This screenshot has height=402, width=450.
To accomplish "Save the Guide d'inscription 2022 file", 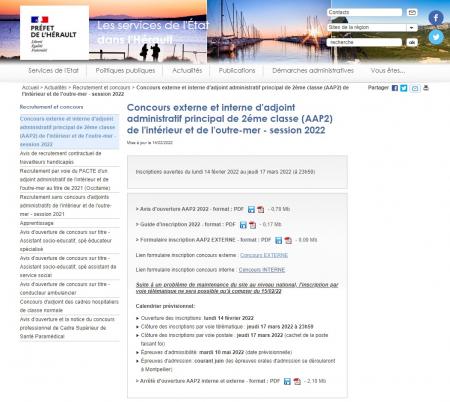I will [243, 225].
